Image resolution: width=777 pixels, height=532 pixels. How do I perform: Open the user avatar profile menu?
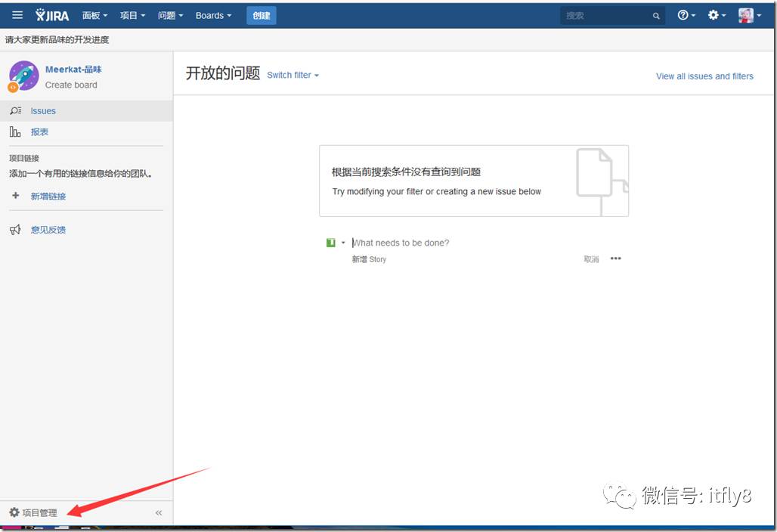pyautogui.click(x=749, y=15)
